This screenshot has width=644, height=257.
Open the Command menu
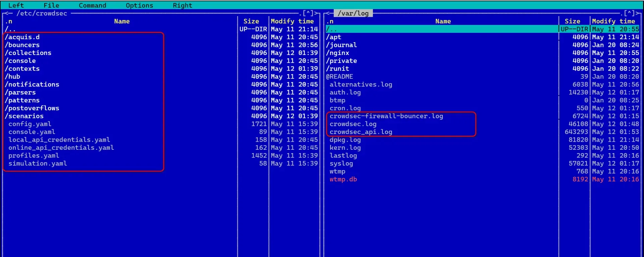pos(93,5)
